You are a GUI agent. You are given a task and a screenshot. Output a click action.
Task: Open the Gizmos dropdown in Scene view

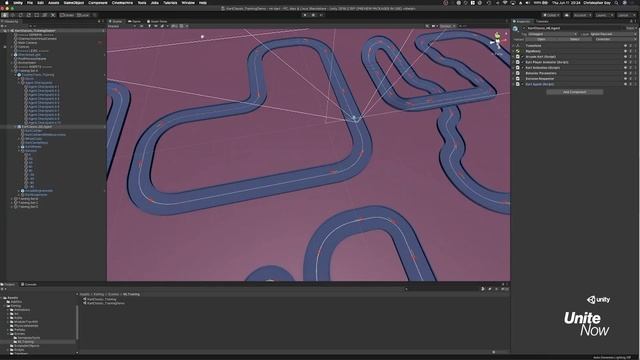(x=447, y=26)
